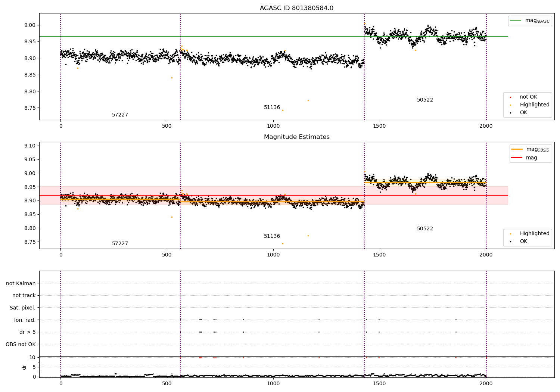This screenshot has width=560, height=392.
Task: Click the red 'mag' legend line sample
Action: 517,158
